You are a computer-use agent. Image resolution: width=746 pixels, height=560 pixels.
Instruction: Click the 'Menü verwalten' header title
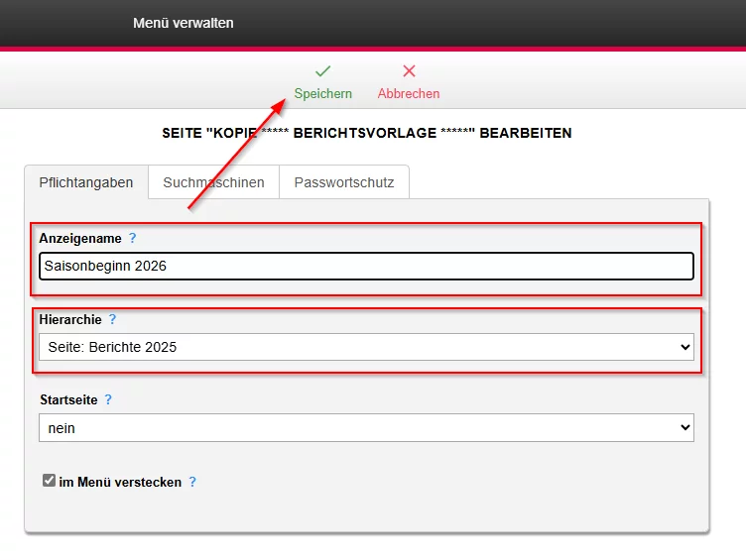[x=184, y=22]
